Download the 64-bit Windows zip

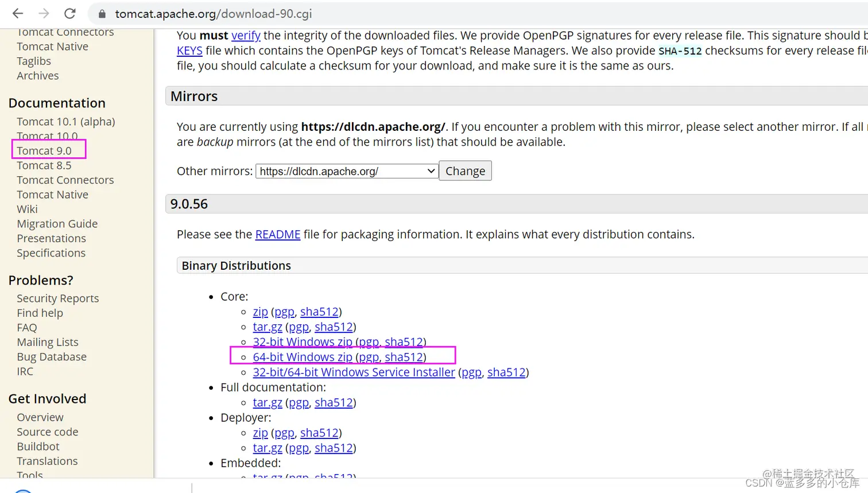[x=303, y=357]
